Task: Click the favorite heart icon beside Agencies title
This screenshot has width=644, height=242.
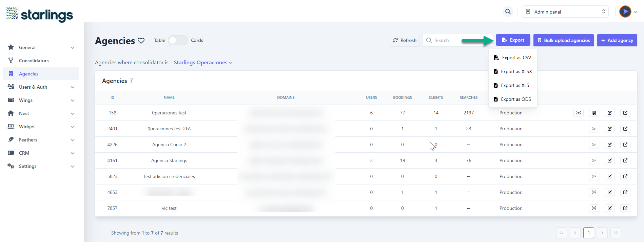Action: click(141, 41)
